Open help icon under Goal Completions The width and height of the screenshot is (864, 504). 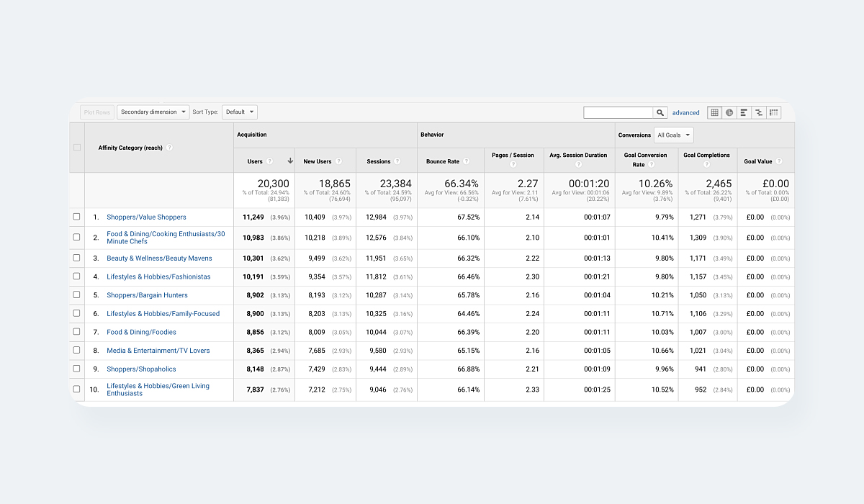[706, 165]
